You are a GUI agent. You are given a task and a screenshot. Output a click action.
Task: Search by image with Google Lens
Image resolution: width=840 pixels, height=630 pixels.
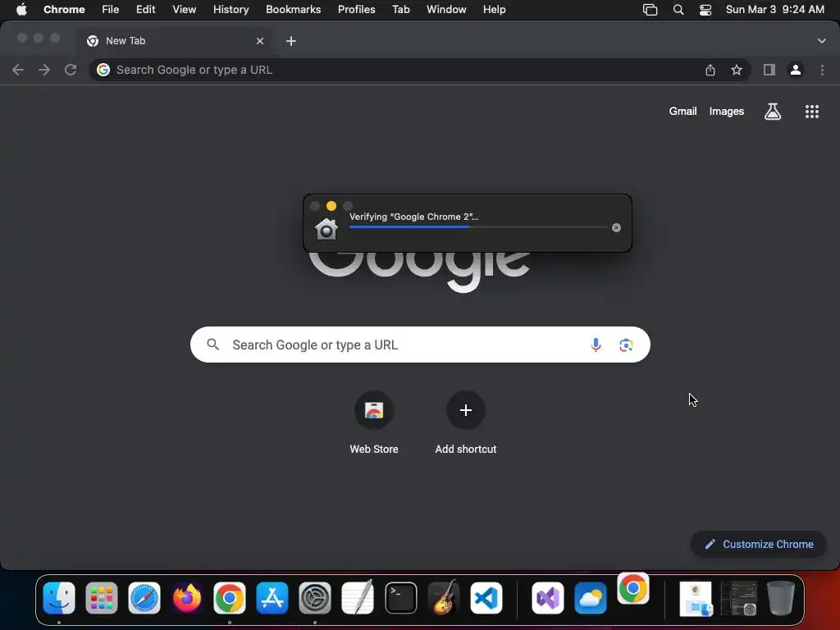pyautogui.click(x=626, y=345)
